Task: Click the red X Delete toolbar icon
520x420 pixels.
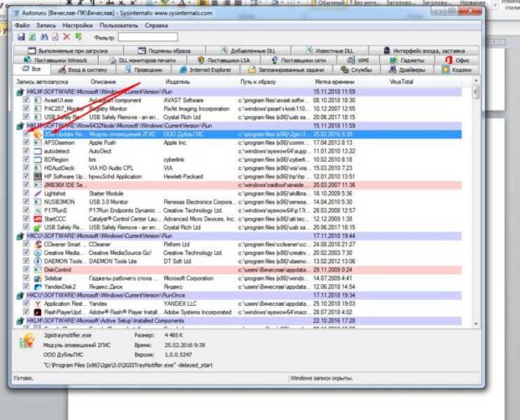Action: [66, 36]
